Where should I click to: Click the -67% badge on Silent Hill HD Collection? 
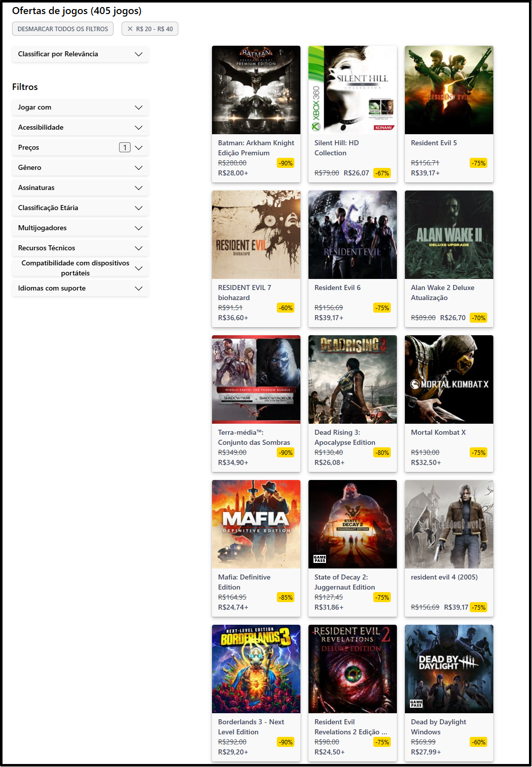coord(382,173)
